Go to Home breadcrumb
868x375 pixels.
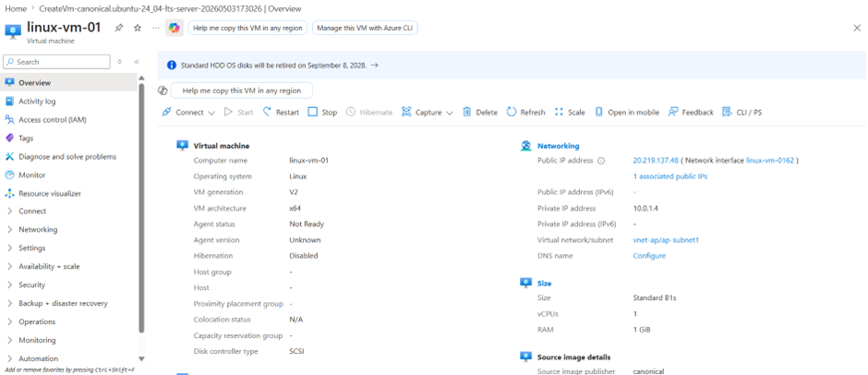(x=15, y=9)
